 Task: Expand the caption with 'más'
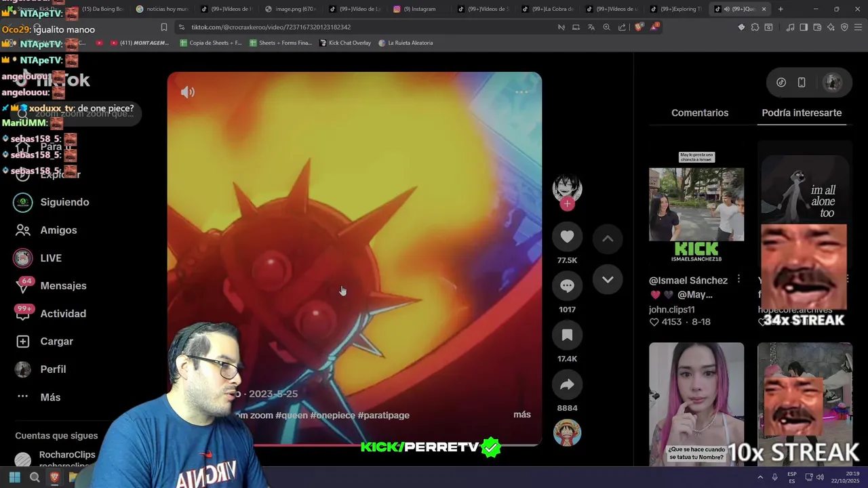pyautogui.click(x=522, y=414)
